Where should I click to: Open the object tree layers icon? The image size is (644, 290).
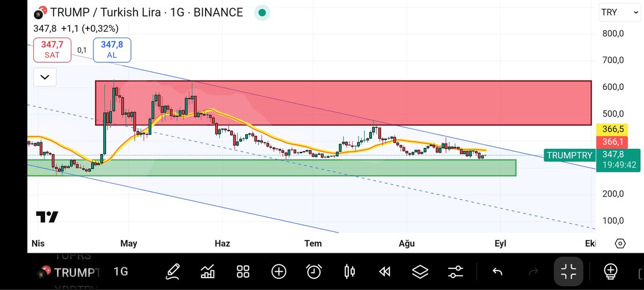(x=420, y=271)
